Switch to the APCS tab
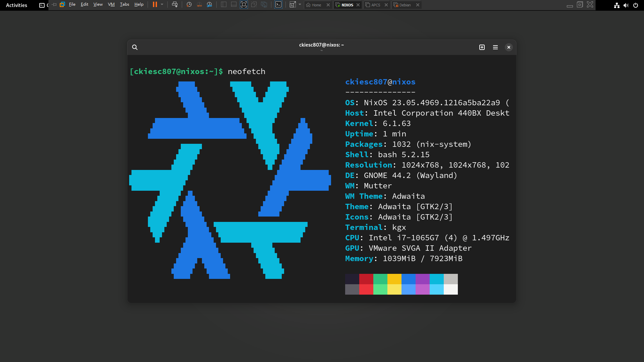644x362 pixels. 375,5
